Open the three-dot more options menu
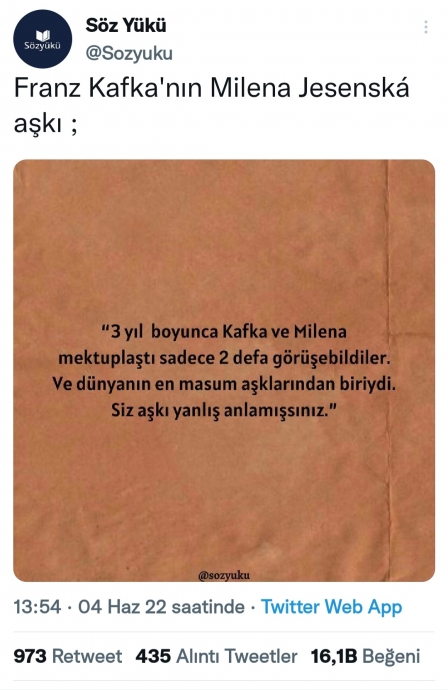 pyautogui.click(x=426, y=27)
